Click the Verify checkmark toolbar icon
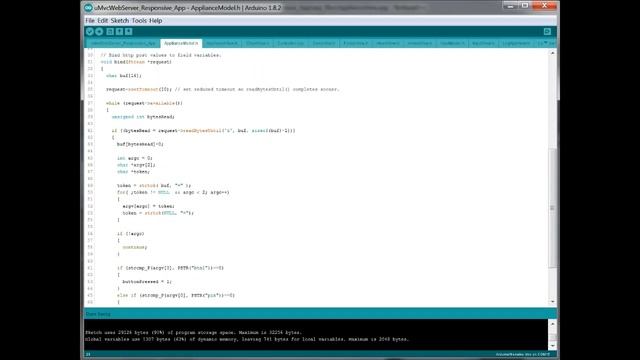 (90, 31)
